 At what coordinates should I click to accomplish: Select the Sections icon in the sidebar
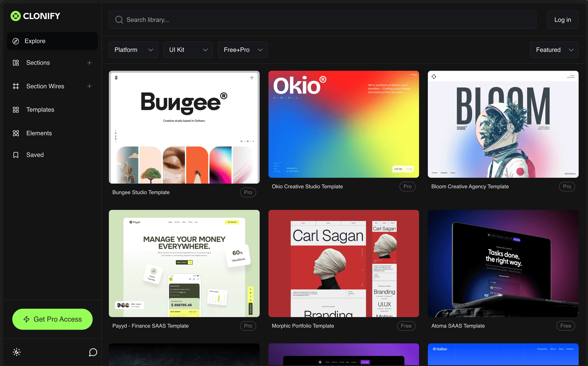16,62
